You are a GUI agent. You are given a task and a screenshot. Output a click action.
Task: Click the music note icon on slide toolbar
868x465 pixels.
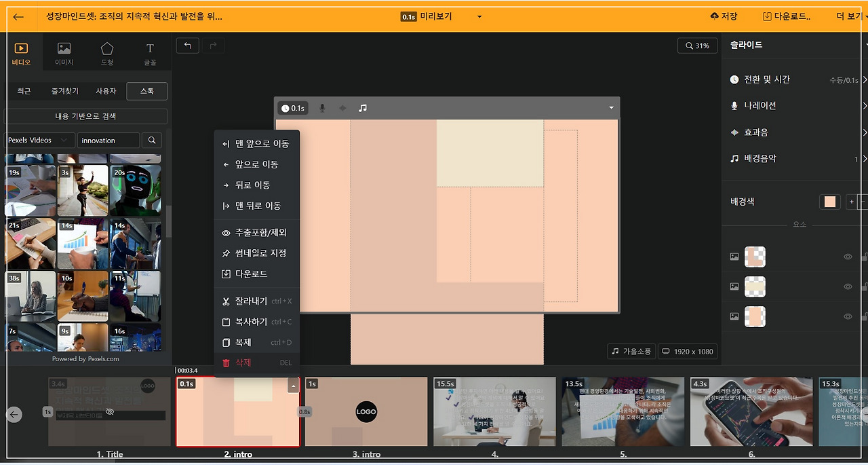(363, 108)
